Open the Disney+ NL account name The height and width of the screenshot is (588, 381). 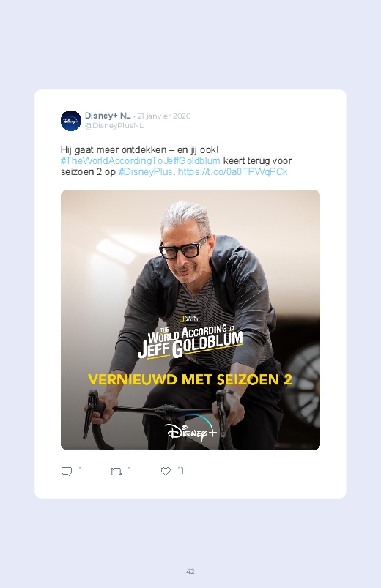(x=108, y=116)
